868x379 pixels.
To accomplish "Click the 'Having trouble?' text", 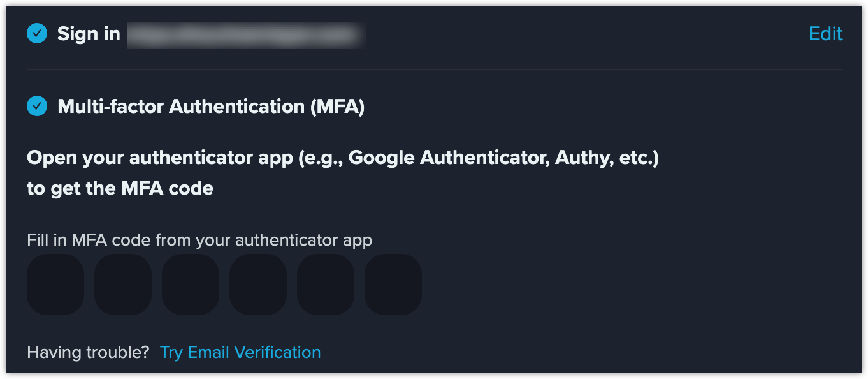I will click(x=88, y=352).
